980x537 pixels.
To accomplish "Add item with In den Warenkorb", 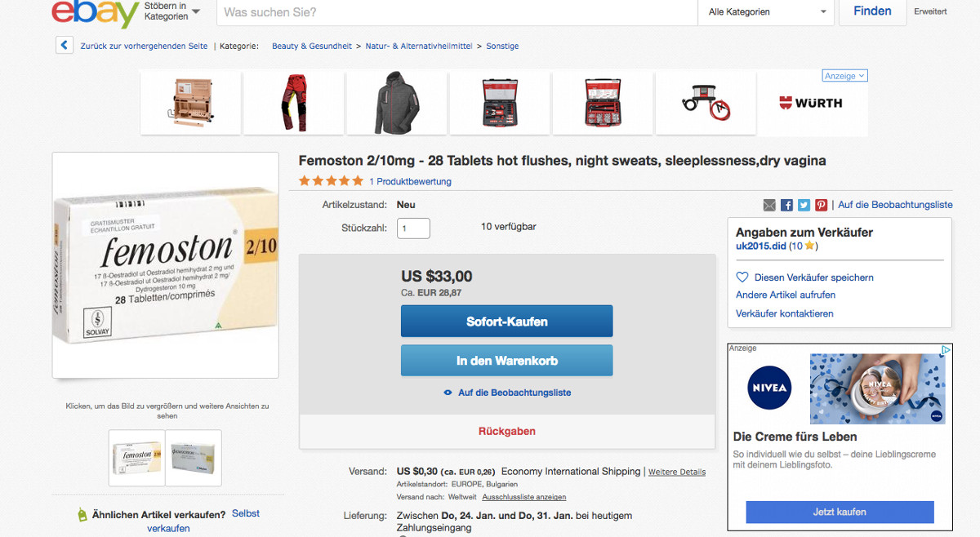I will click(x=506, y=361).
